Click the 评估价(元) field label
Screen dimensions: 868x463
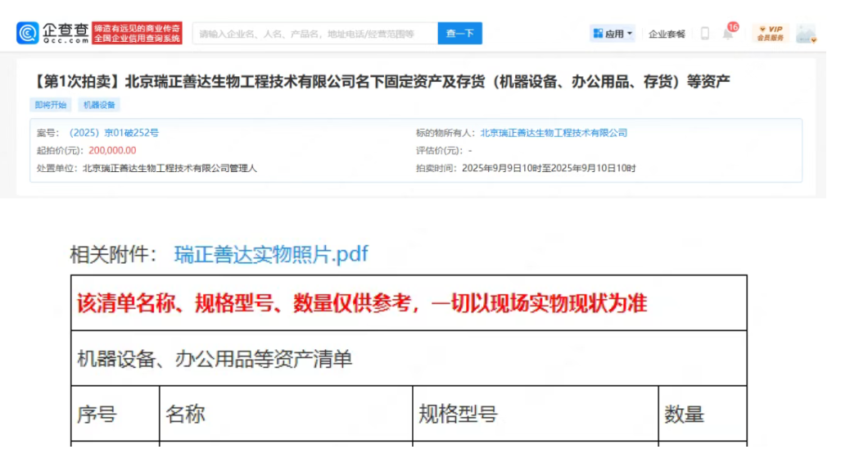[440, 151]
